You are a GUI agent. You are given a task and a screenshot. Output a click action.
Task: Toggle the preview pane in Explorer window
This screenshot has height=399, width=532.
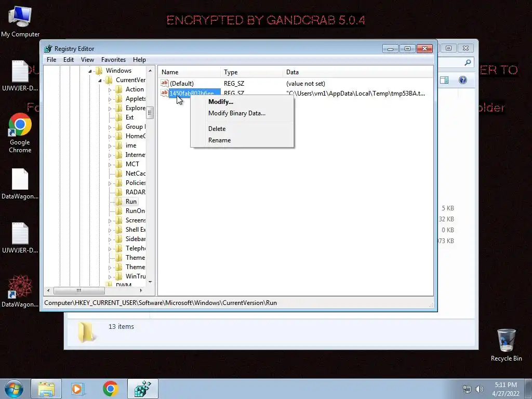[444, 80]
